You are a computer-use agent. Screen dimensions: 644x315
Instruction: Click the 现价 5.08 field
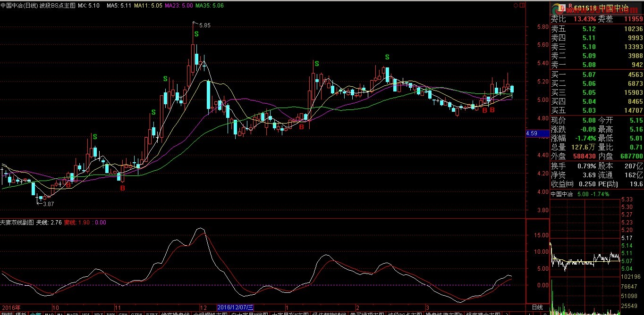[x=573, y=120]
